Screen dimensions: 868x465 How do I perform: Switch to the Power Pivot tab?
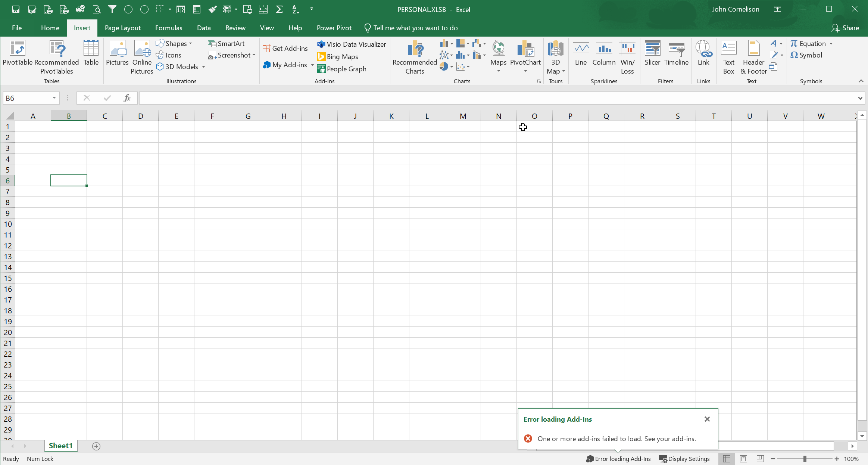click(334, 28)
